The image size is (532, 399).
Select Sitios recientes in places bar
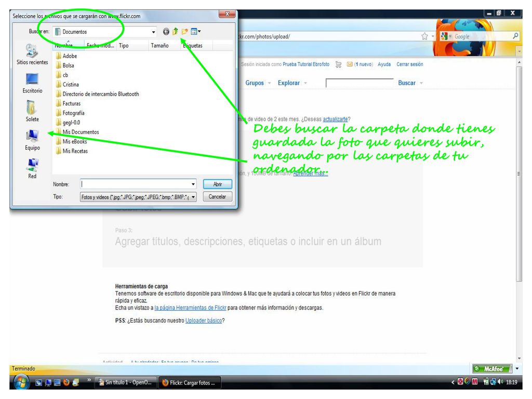point(32,54)
